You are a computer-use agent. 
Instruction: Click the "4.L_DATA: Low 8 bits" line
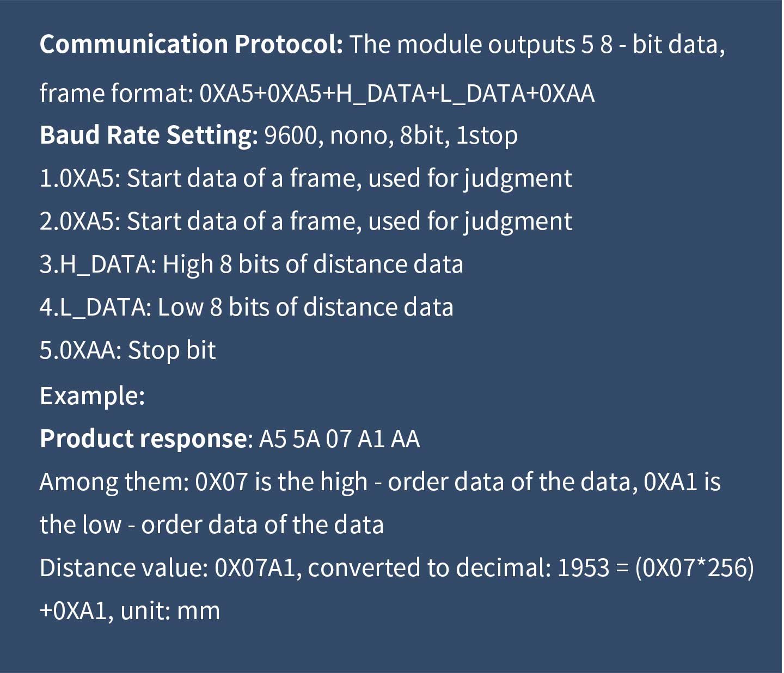coord(246,307)
